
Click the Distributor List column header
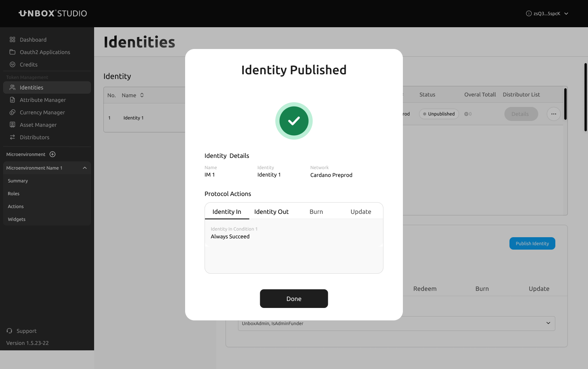click(x=521, y=94)
